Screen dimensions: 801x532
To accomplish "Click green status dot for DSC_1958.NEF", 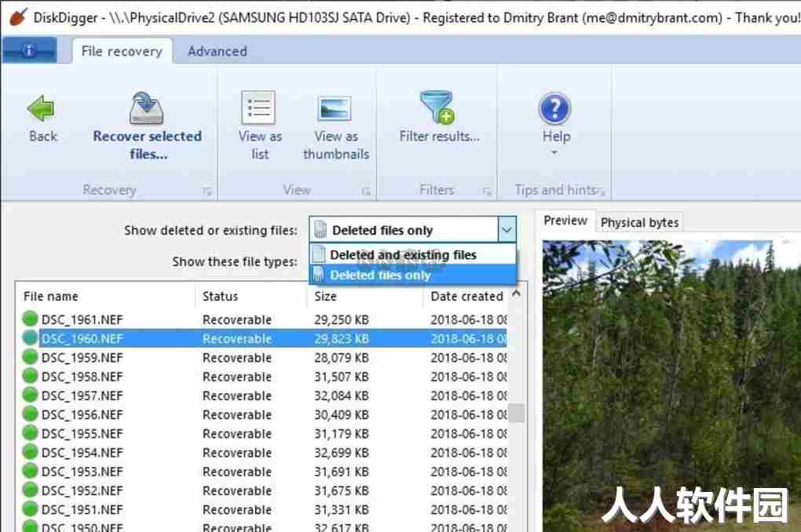I will [x=30, y=376].
